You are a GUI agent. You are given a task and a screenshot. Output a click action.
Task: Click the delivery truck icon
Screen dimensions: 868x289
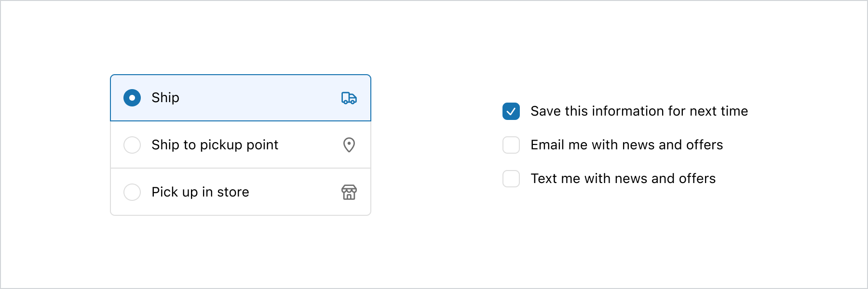pyautogui.click(x=349, y=98)
